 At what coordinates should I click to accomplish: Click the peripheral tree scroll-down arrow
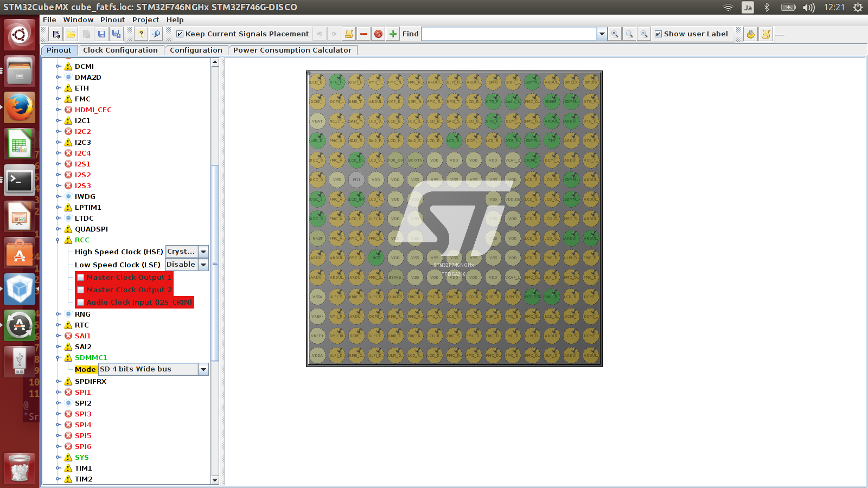pos(215,480)
